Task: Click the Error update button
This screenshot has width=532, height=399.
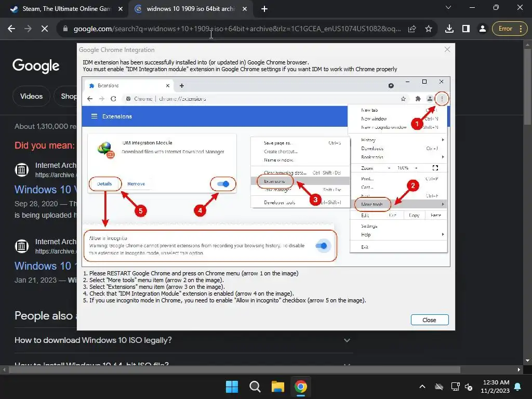Action: [x=505, y=29]
